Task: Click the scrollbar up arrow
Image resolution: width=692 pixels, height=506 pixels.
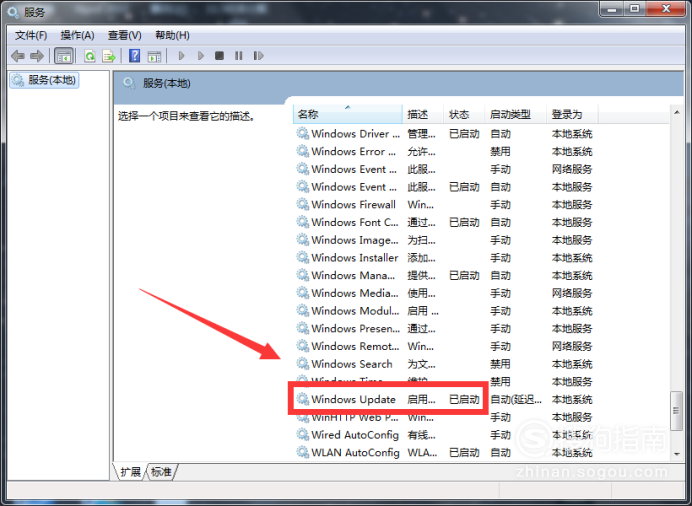Action: (x=677, y=113)
